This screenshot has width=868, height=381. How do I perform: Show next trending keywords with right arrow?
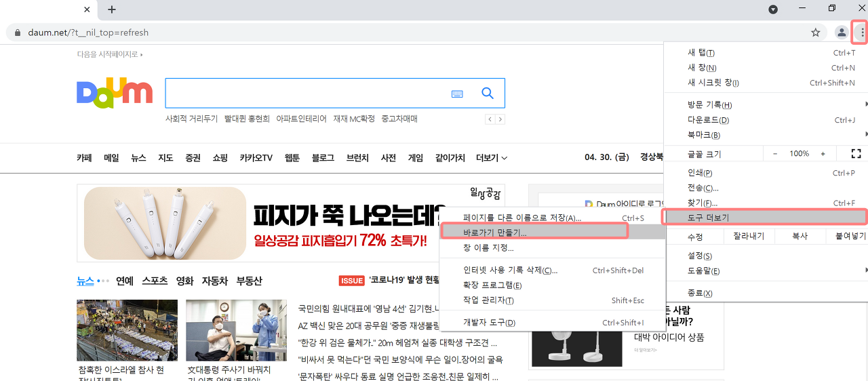click(x=500, y=119)
